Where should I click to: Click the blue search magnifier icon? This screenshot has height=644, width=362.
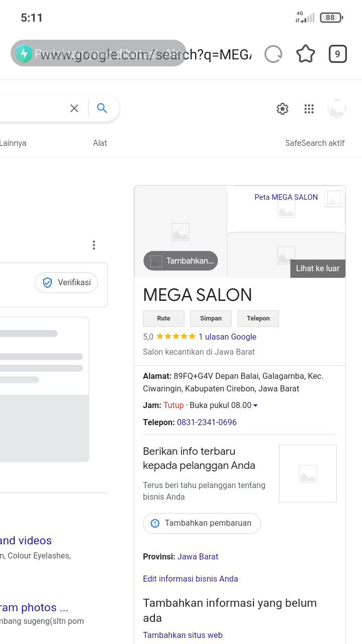click(x=102, y=108)
